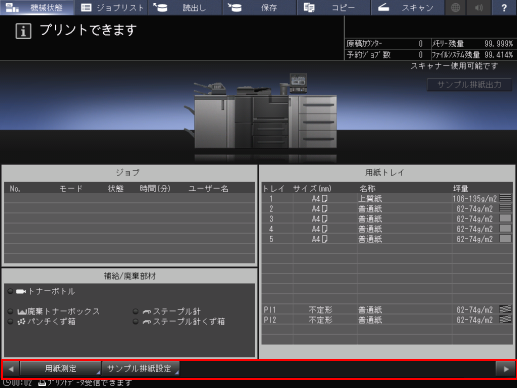This screenshot has width=517, height=388.
Task: Click the 時間(分) column header
Action: tap(155, 189)
